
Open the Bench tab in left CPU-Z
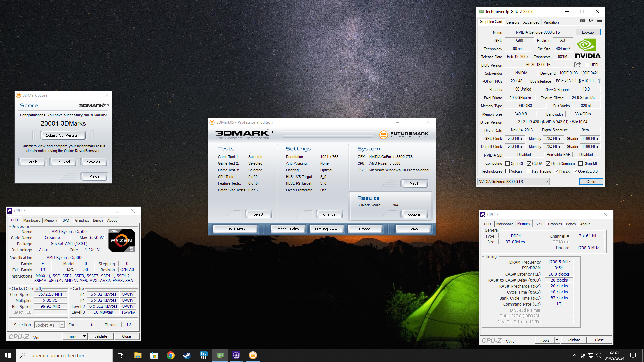pos(98,220)
